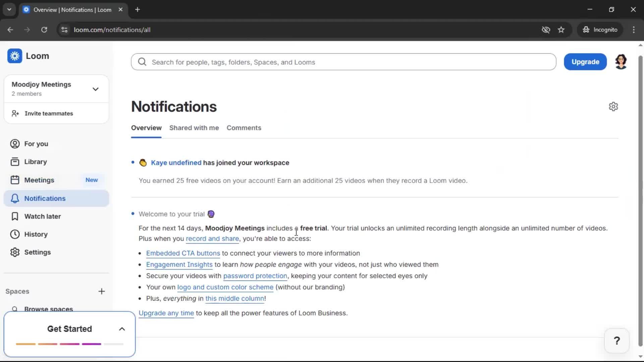Select the Notifications bell icon
The image size is (644, 362).
[14, 198]
